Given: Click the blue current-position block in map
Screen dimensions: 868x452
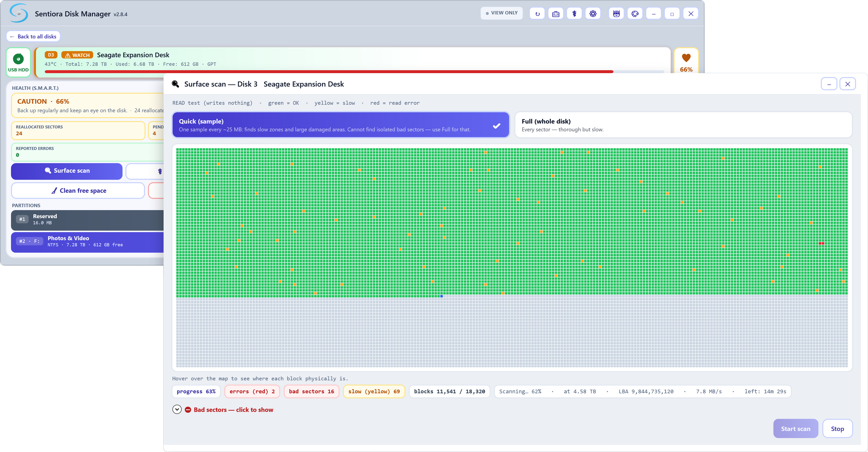Looking at the screenshot, I should 441,296.
